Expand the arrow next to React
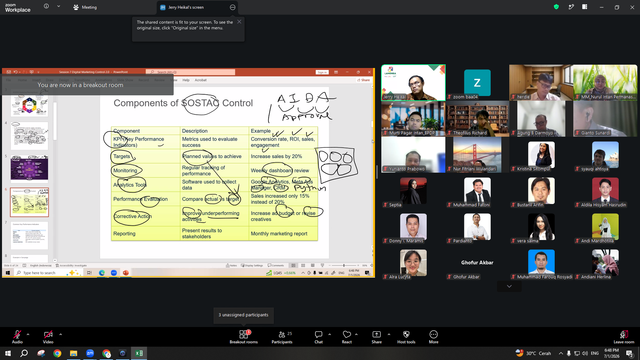Viewport: 640px width, 360px height. pos(356,334)
